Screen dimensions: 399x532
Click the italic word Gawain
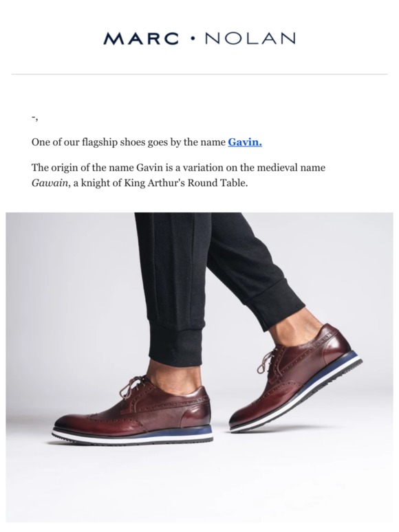click(x=50, y=184)
